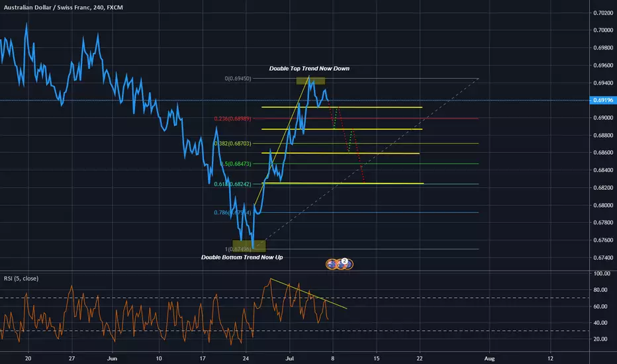
Task: Click the Fibonacci 1(0.67496) level label
Action: coord(238,249)
